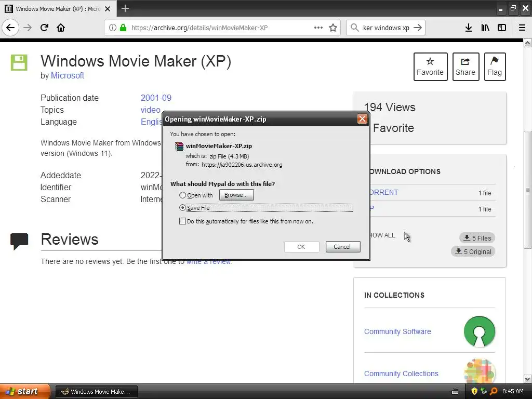Download all with the 5 Files button

pos(477,238)
